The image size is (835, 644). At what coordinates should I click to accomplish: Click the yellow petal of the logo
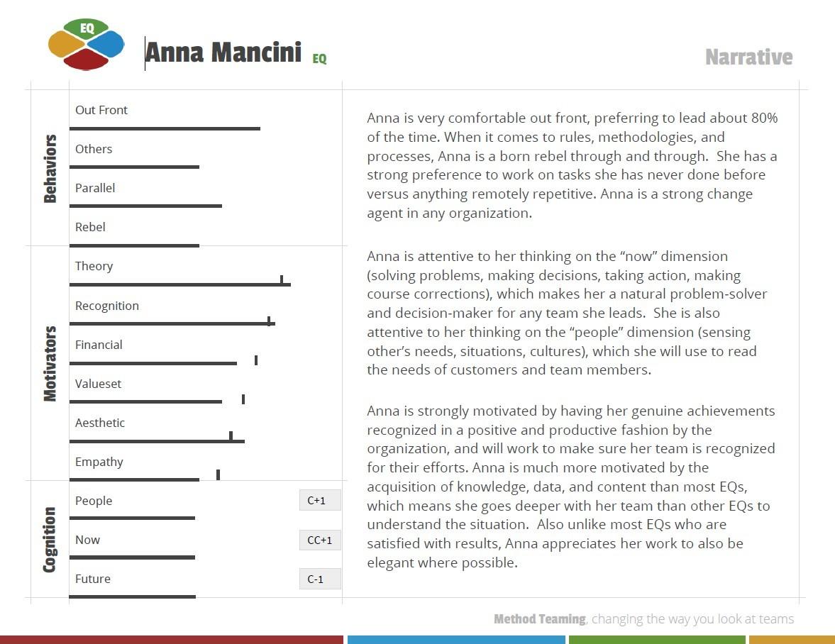[x=66, y=44]
